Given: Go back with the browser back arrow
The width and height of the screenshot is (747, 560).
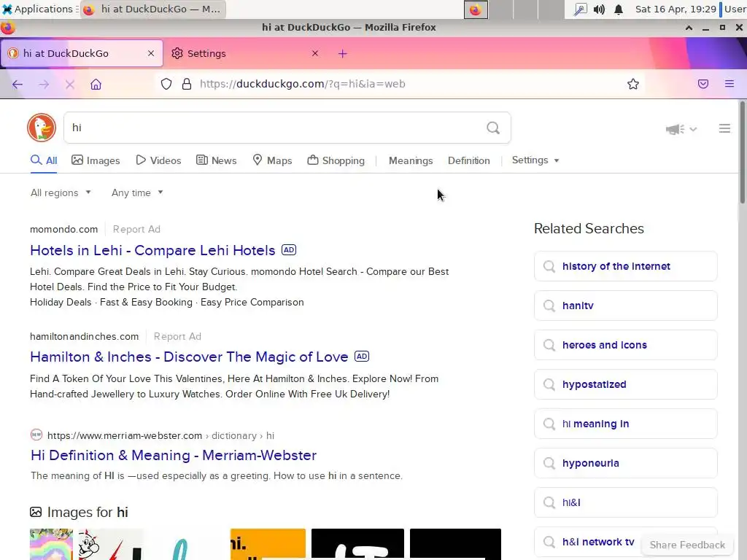Looking at the screenshot, I should coord(18,85).
